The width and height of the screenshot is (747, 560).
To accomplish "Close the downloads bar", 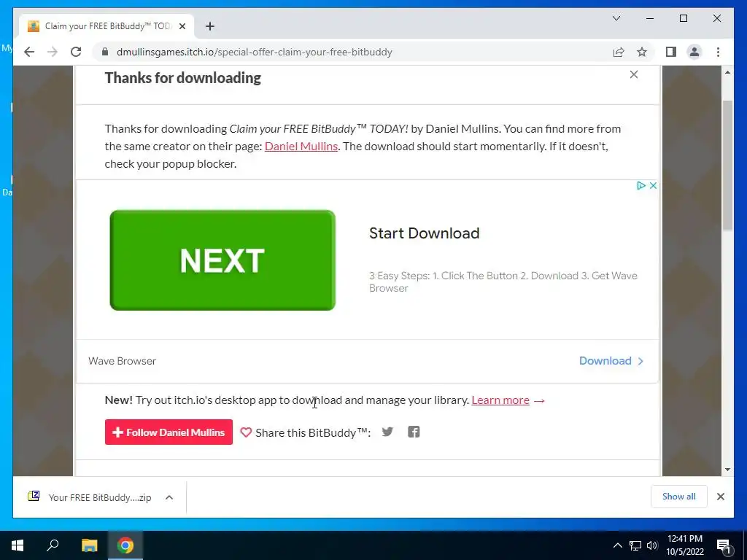I will [720, 497].
